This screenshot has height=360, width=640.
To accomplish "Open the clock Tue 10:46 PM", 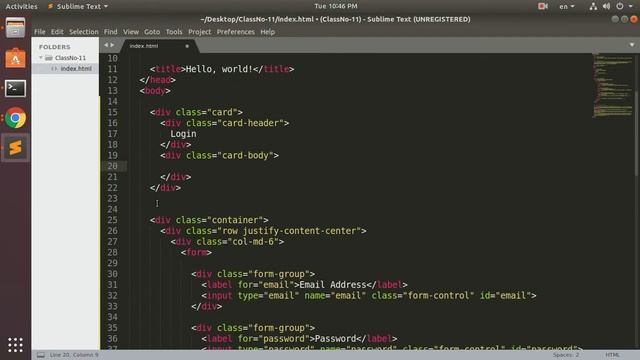I will click(336, 6).
